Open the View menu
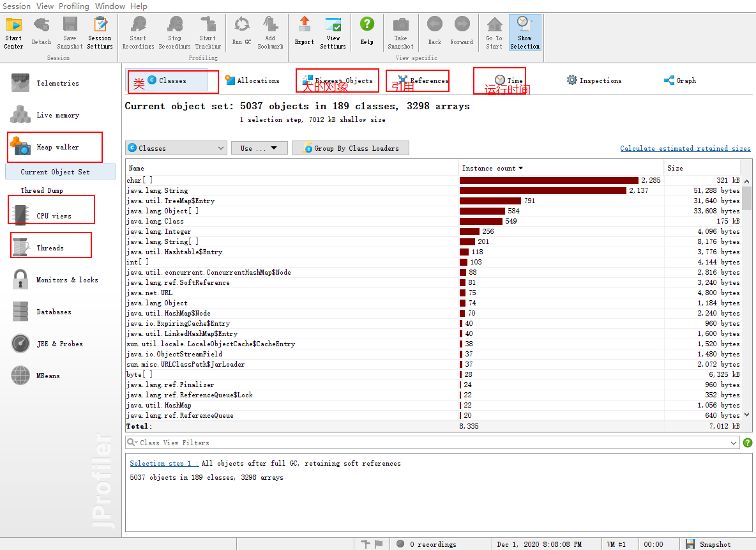The image size is (756, 550). coord(45,6)
